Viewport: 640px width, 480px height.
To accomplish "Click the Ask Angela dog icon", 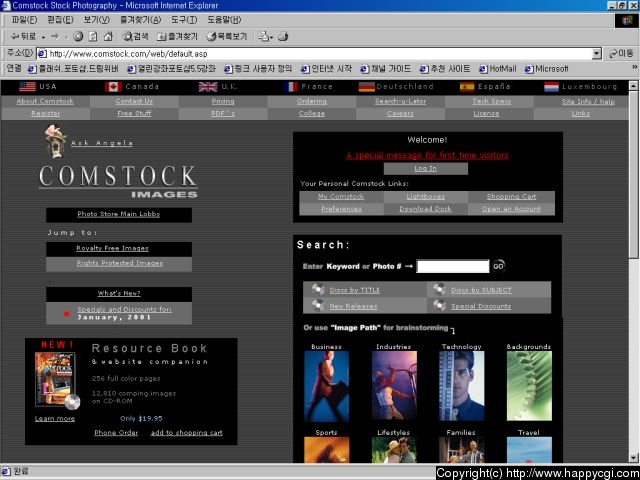I will coord(55,141).
